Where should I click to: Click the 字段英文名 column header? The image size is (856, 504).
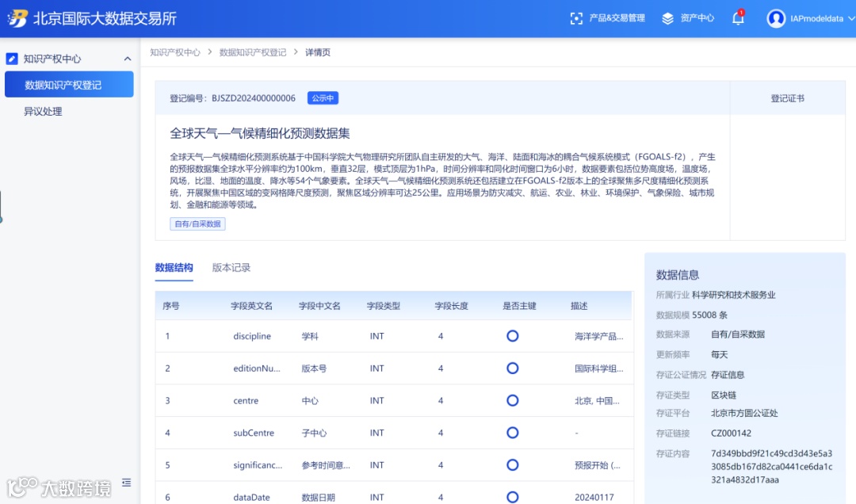(x=252, y=306)
